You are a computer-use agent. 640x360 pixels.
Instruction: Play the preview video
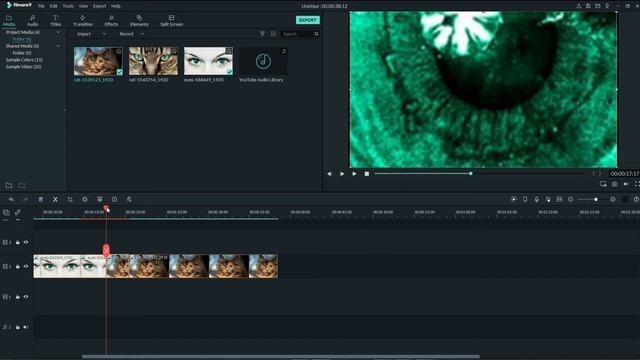(x=354, y=174)
